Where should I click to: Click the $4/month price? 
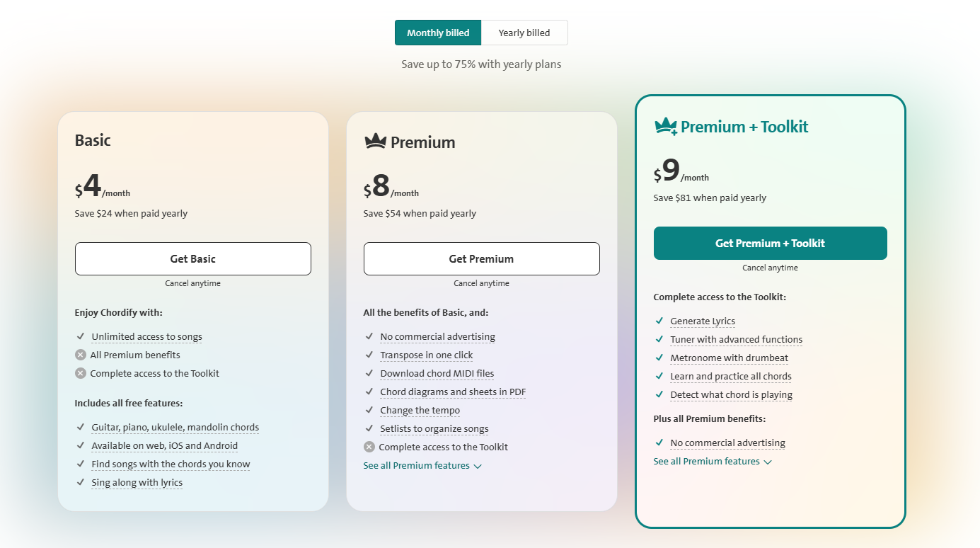point(103,186)
